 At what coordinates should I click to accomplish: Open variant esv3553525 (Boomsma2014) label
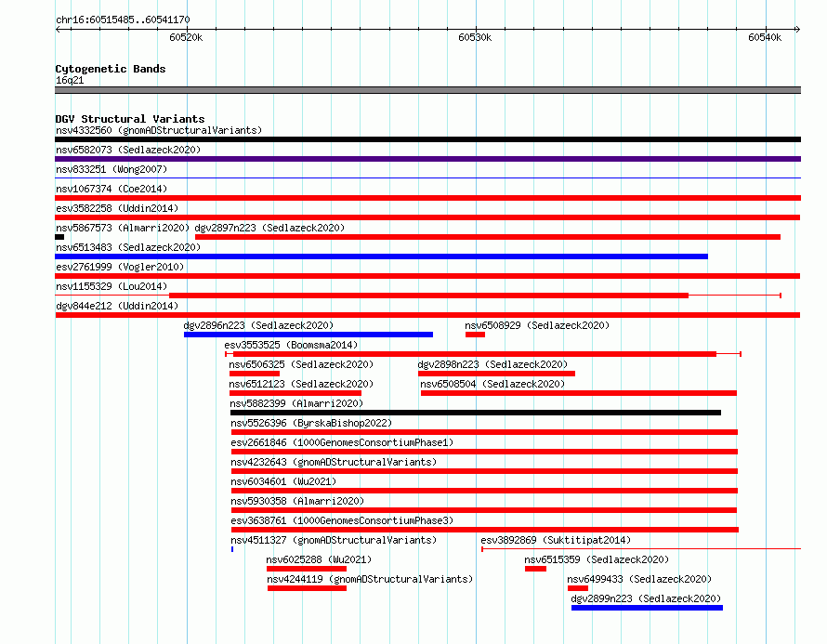(291, 345)
